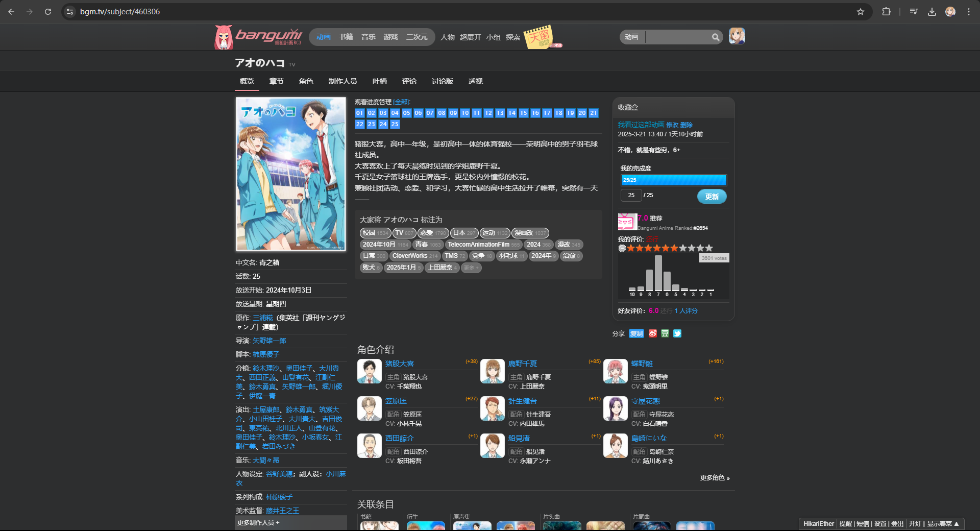Image resolution: width=980 pixels, height=531 pixels.
Task: Open browser extensions puzzle icon
Action: [886, 11]
